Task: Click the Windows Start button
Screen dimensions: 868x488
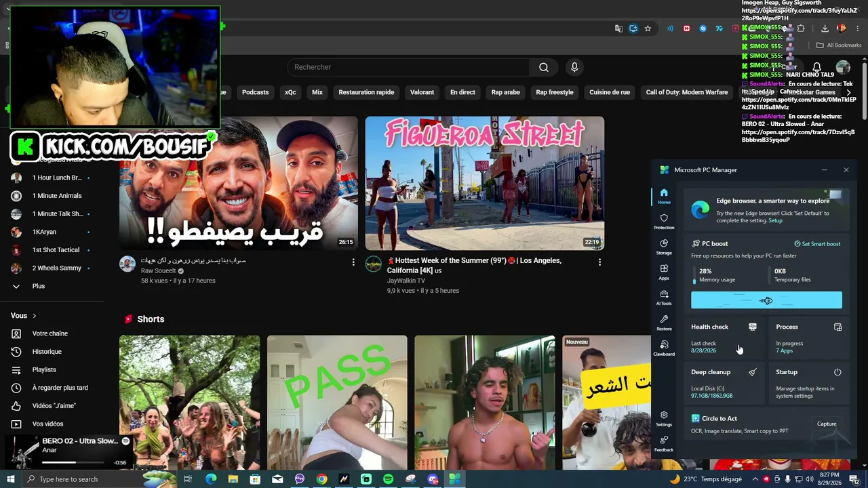Action: [x=11, y=479]
